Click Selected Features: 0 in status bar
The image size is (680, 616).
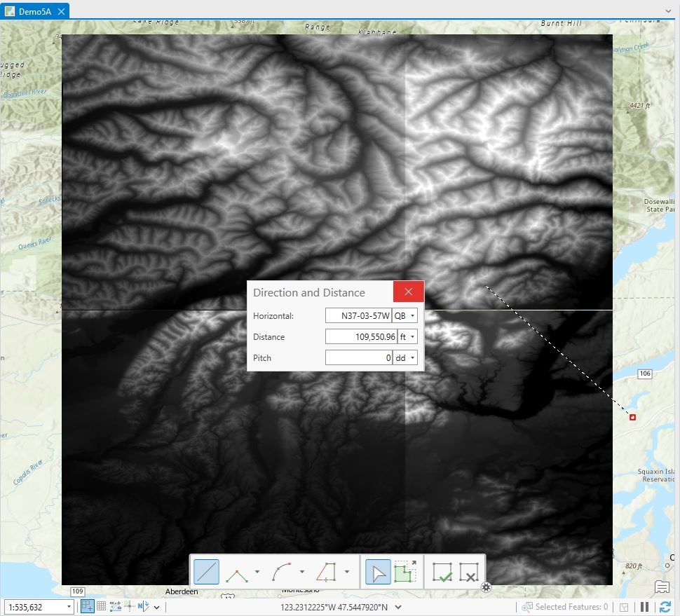click(571, 607)
